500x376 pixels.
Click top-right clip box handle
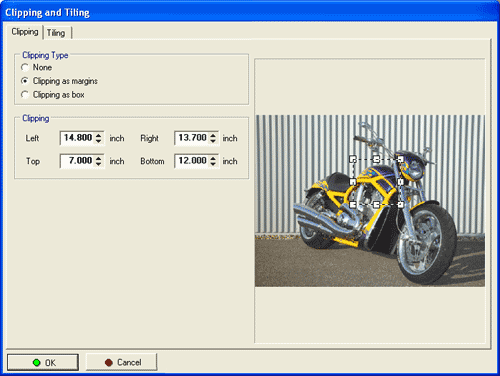[x=400, y=159]
